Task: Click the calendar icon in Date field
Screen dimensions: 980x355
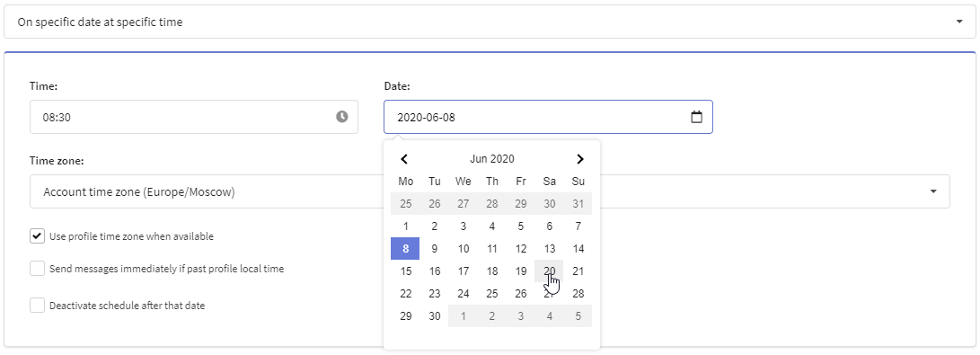Action: (696, 117)
